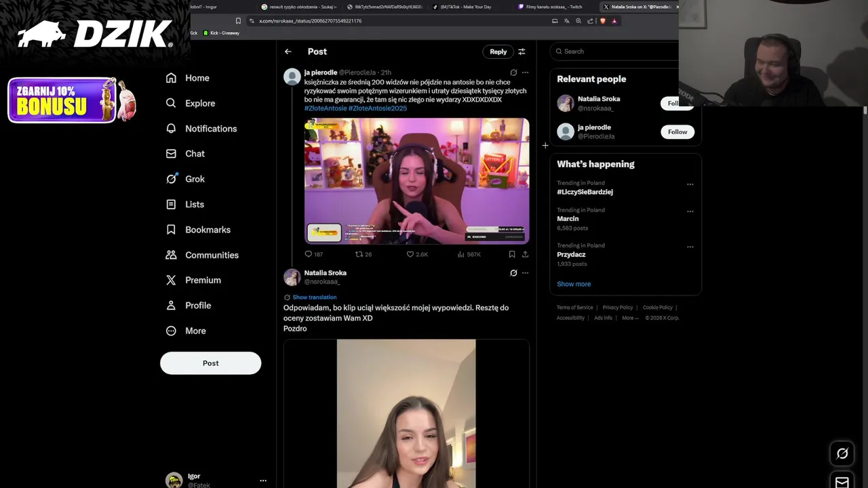Open Privacy Policy footer link
The height and width of the screenshot is (488, 868).
(618, 308)
